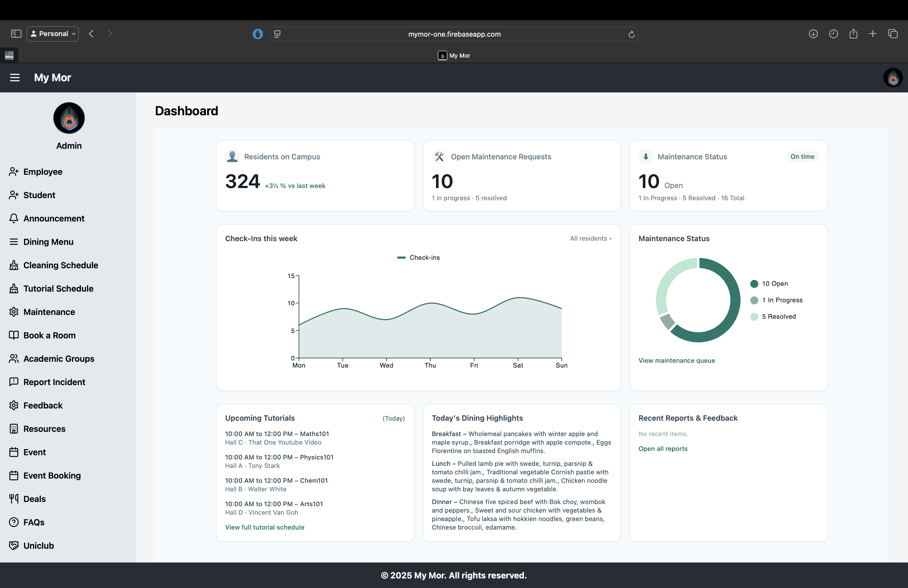Image resolution: width=908 pixels, height=588 pixels.
Task: Open the Dining Menu sidebar item
Action: click(48, 242)
